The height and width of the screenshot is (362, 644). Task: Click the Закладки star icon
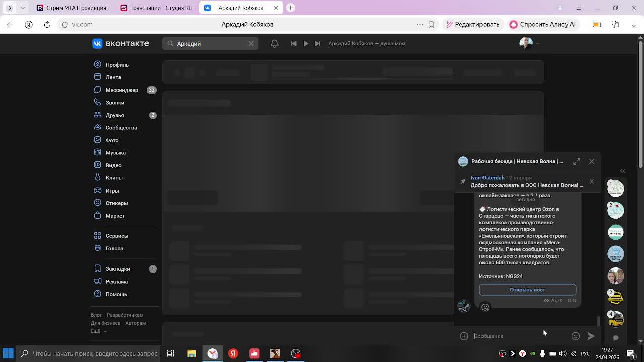coord(97,269)
